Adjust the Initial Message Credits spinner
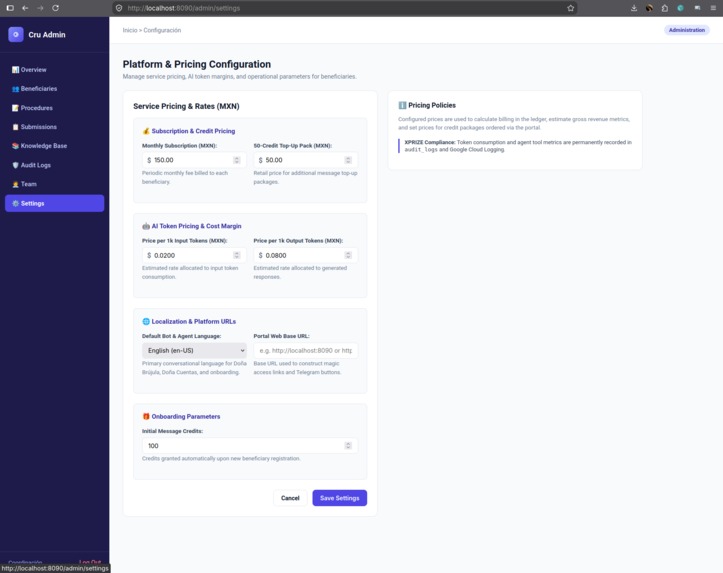 (348, 446)
